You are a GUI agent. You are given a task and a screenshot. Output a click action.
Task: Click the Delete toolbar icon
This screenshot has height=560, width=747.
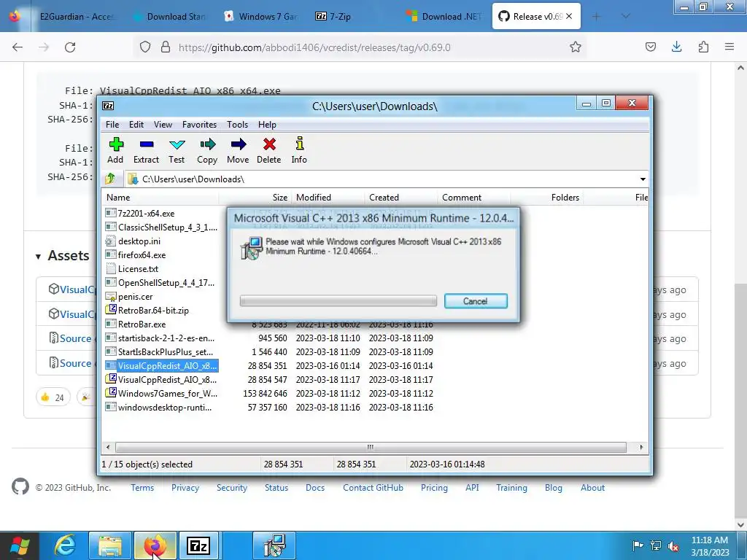pyautogui.click(x=268, y=150)
